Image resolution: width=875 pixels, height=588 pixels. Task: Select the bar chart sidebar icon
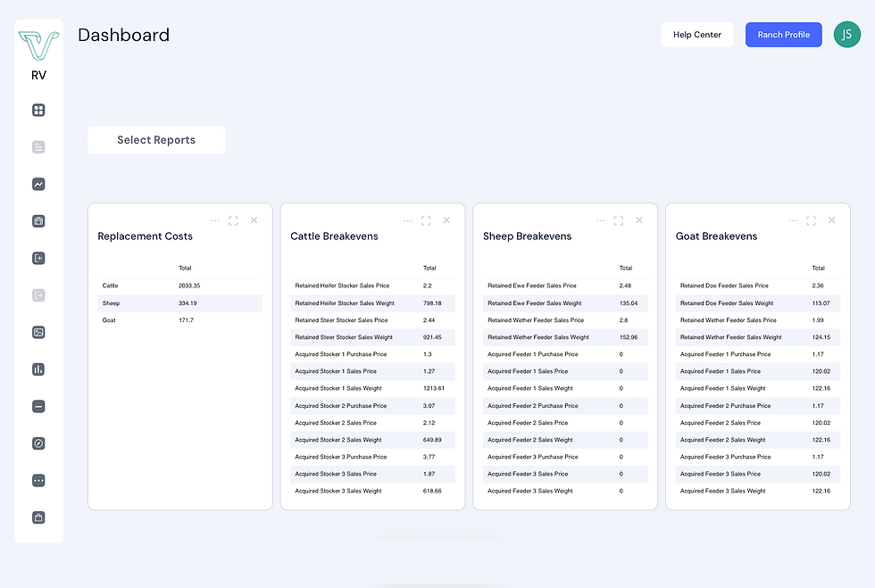coord(38,369)
